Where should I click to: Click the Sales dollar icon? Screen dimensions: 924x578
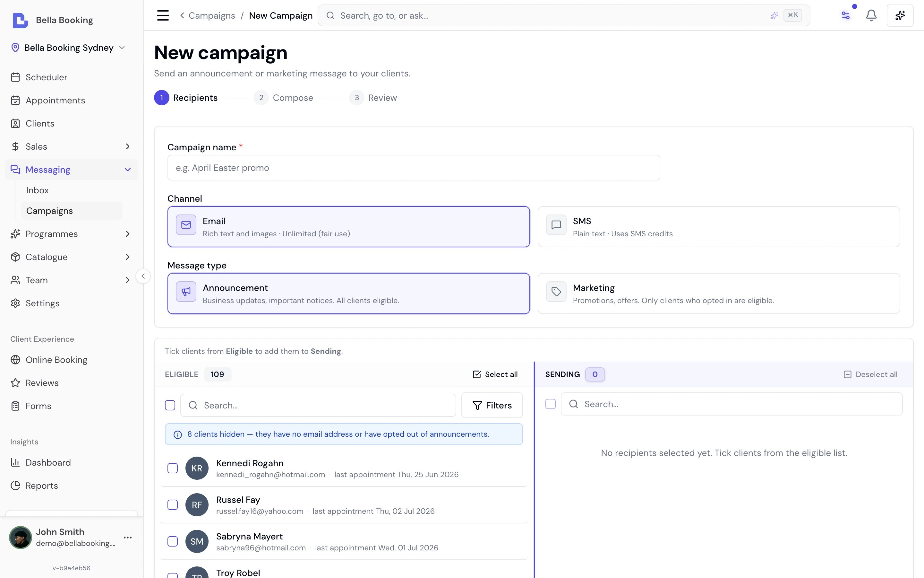(15, 146)
